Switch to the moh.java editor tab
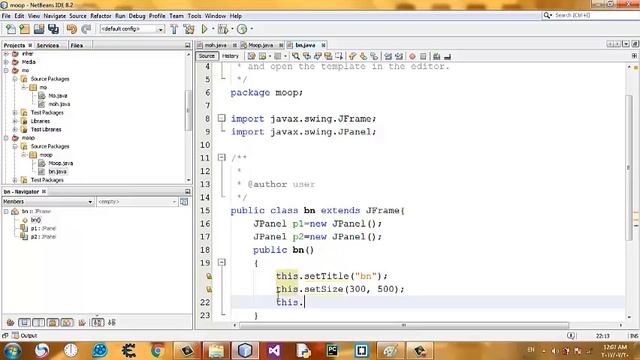 pos(216,45)
